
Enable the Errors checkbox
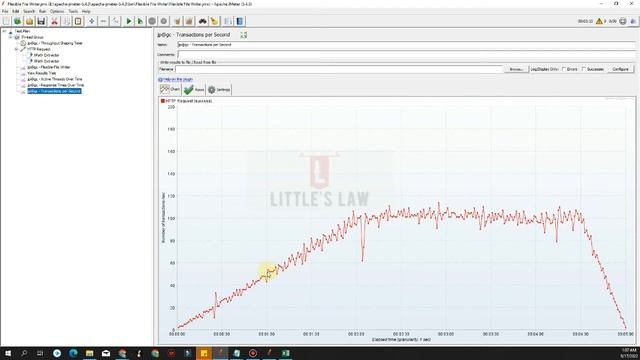tap(564, 69)
